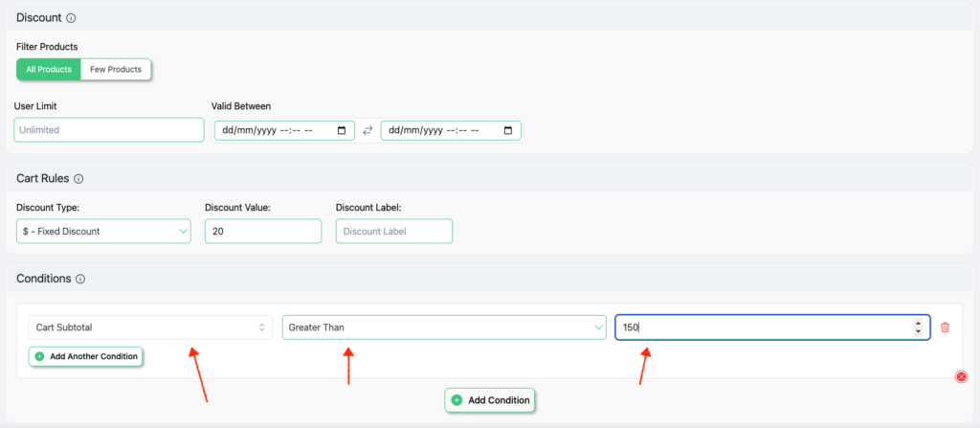980x428 pixels.
Task: Click the swap arrows between date fields
Action: click(x=367, y=131)
